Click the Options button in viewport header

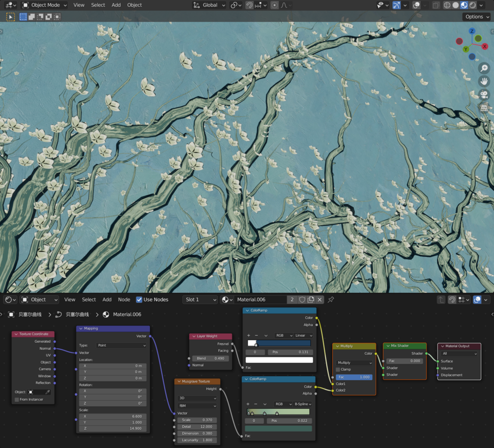point(476,17)
